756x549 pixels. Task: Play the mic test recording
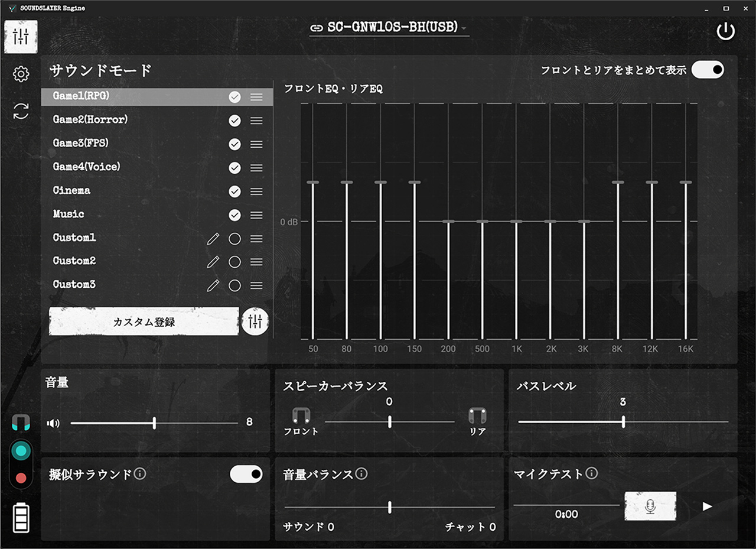pos(707,506)
